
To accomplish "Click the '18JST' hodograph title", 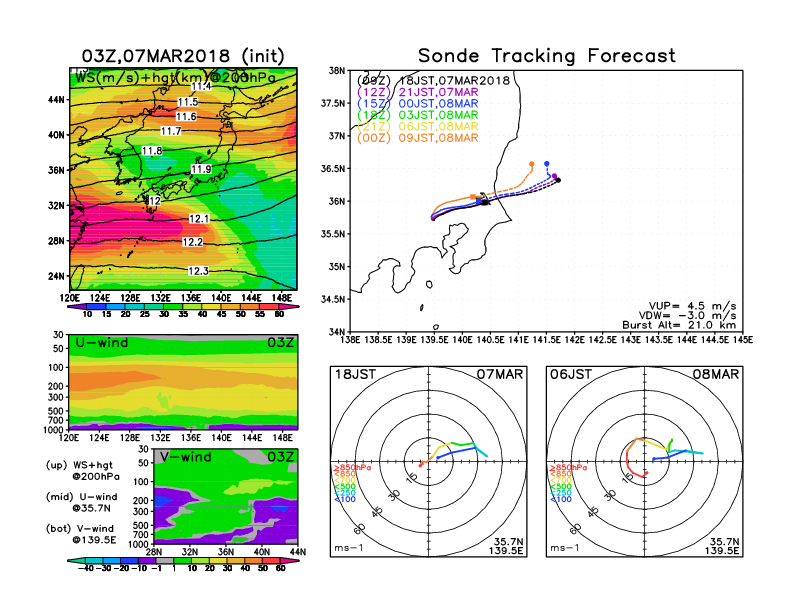I will (x=355, y=375).
